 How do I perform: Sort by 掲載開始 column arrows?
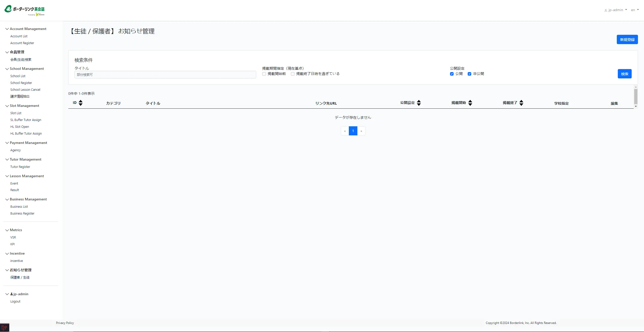pyautogui.click(x=470, y=103)
